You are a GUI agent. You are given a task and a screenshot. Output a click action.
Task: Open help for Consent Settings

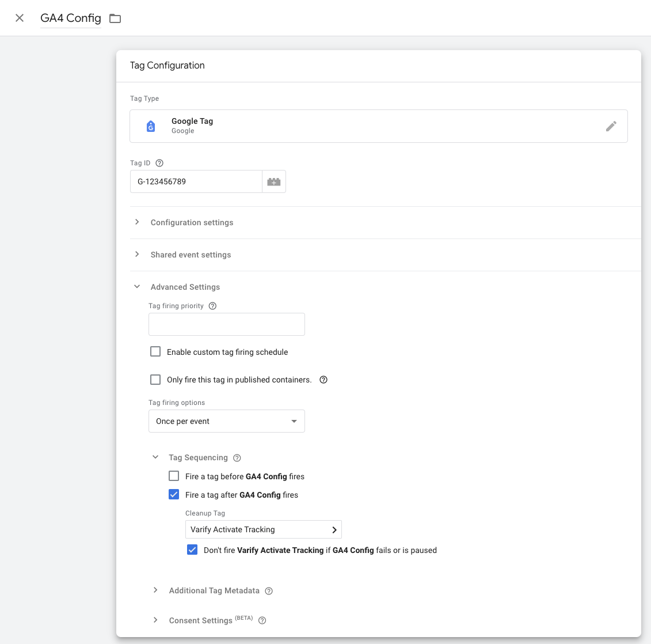pyautogui.click(x=262, y=620)
